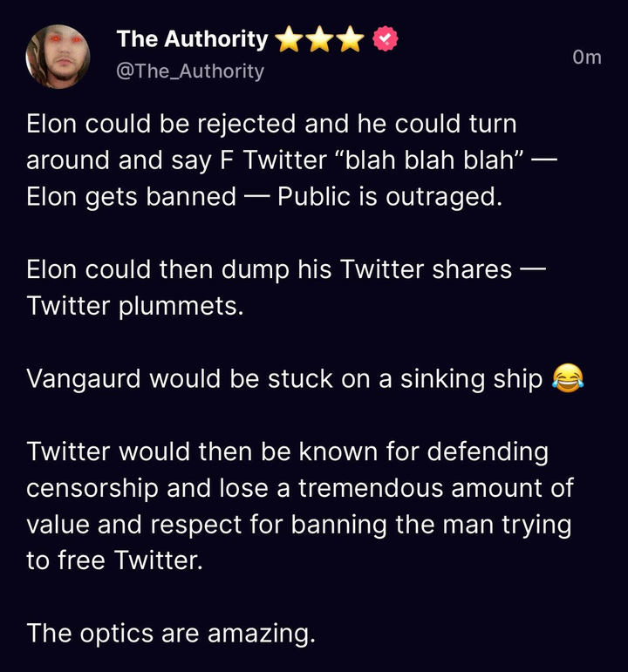Click the pink verified checkmark badge
628x672 pixels.
pos(385,40)
